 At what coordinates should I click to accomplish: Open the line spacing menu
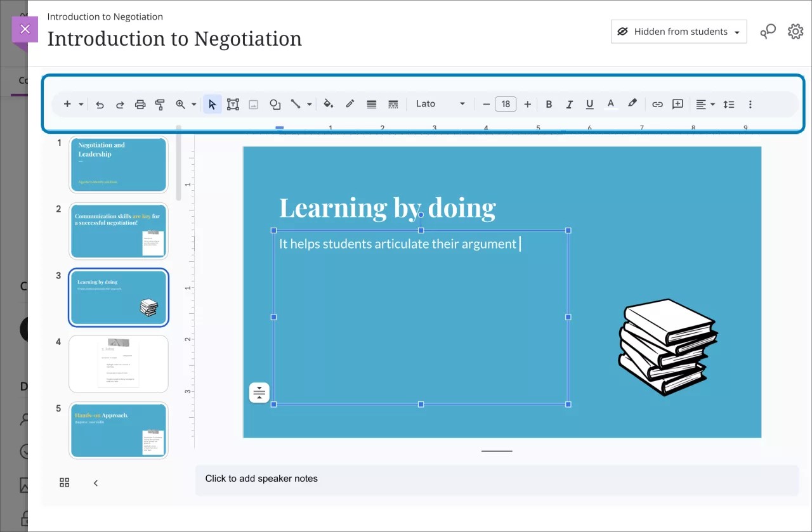(x=729, y=104)
